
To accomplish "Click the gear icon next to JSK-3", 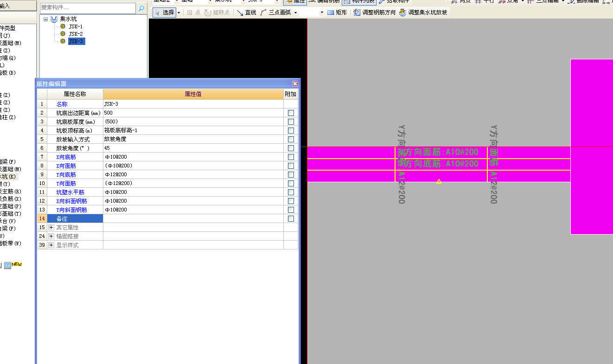I will pos(63,41).
